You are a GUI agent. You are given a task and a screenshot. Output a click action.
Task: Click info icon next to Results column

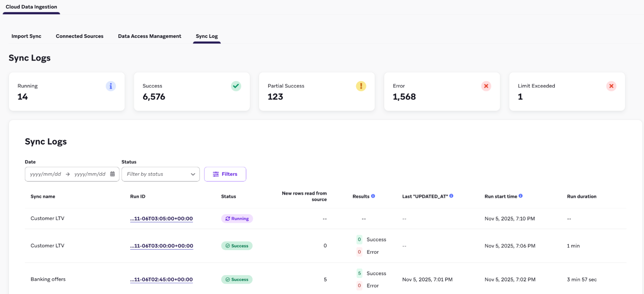(373, 196)
